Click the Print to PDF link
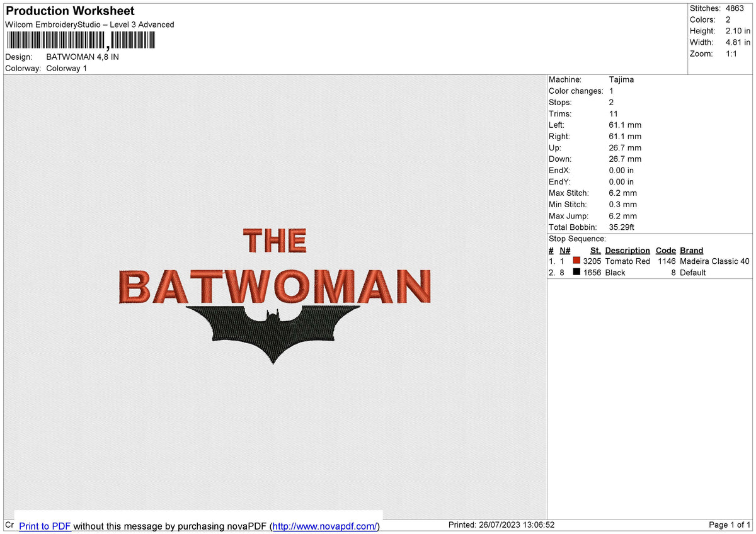Screen dimensions: 756x534 point(45,526)
